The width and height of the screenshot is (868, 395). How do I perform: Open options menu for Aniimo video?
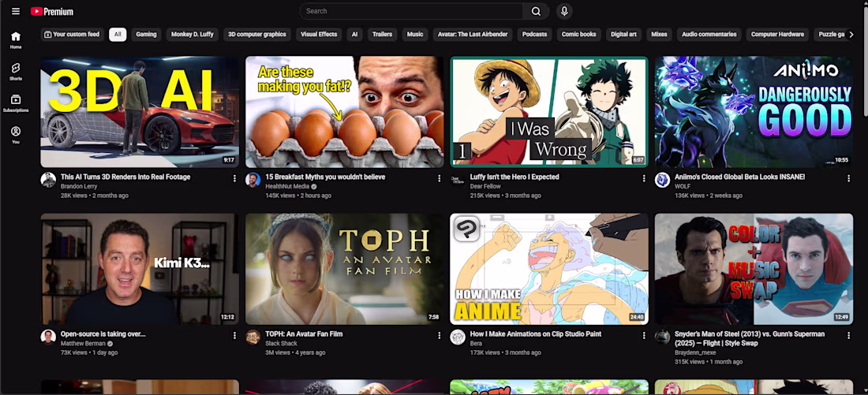pos(848,178)
